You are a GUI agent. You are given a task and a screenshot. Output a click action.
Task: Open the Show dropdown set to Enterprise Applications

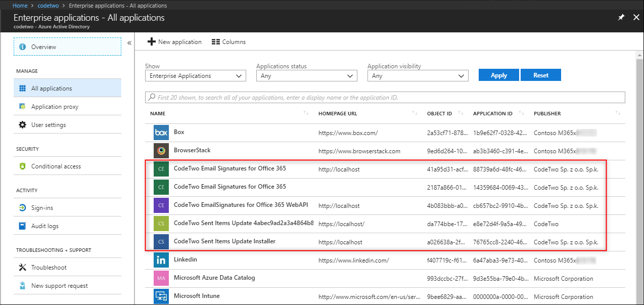coord(196,76)
